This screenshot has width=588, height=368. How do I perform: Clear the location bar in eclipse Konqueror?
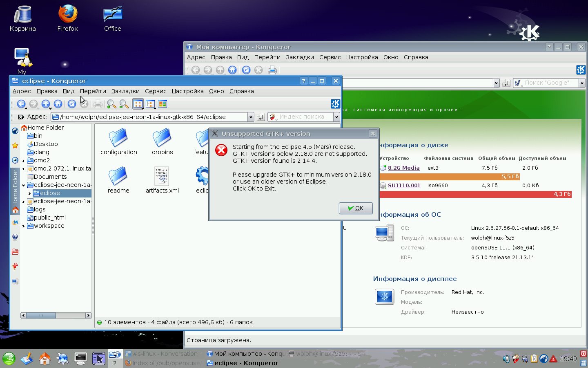coord(21,117)
